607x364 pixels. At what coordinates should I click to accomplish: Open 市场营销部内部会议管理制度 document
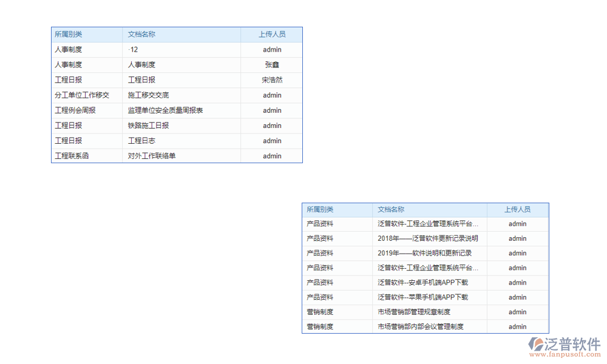(420, 326)
